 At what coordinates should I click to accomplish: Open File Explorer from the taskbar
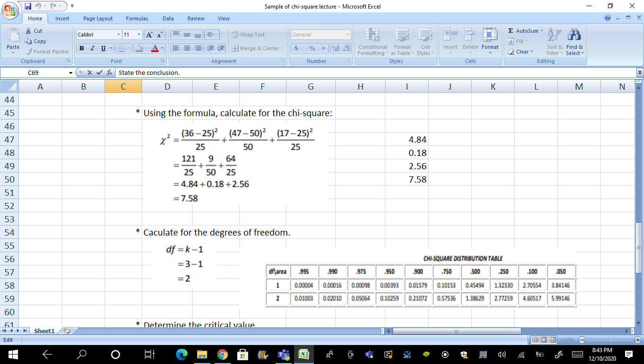pyautogui.click(x=202, y=354)
